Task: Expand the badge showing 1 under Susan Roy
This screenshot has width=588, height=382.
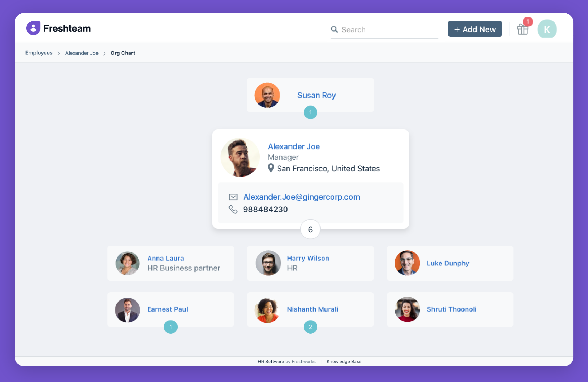Action: (x=310, y=113)
